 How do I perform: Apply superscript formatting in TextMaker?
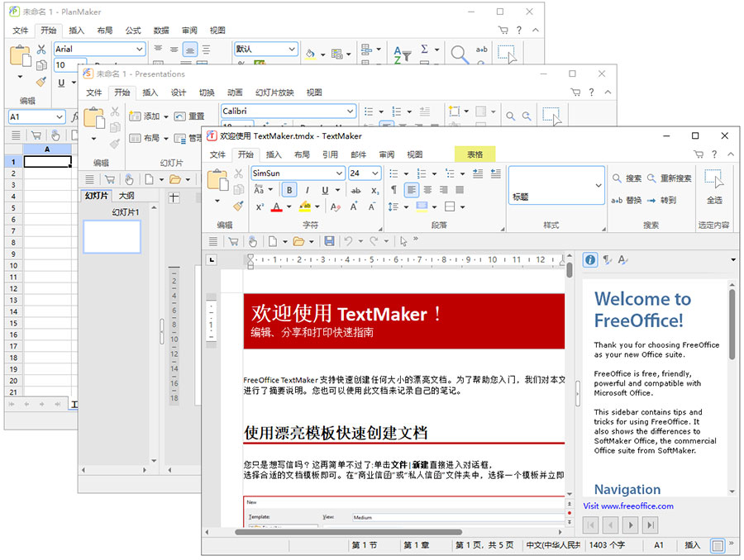pos(260,206)
